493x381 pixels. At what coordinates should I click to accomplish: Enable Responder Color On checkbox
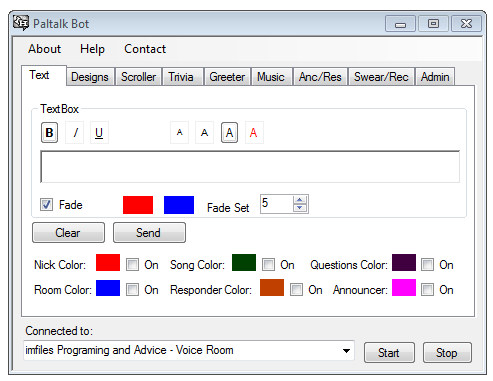click(x=296, y=290)
